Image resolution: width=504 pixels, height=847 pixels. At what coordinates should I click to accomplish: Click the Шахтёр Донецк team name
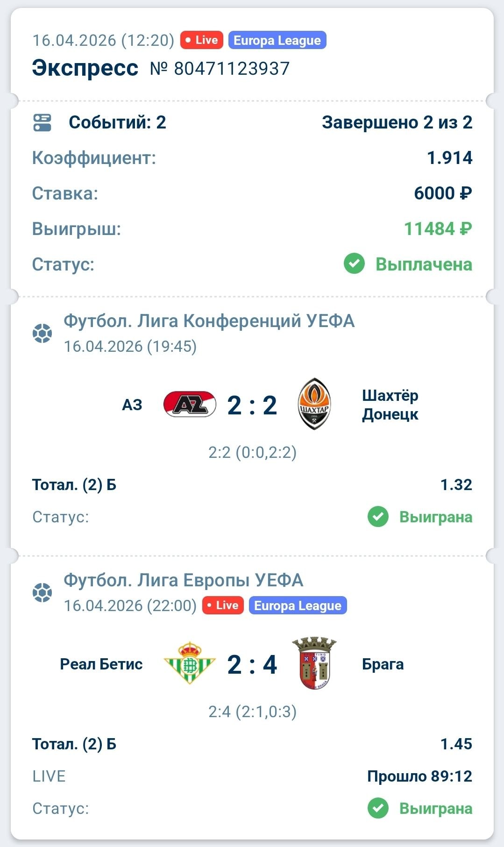[x=390, y=405]
